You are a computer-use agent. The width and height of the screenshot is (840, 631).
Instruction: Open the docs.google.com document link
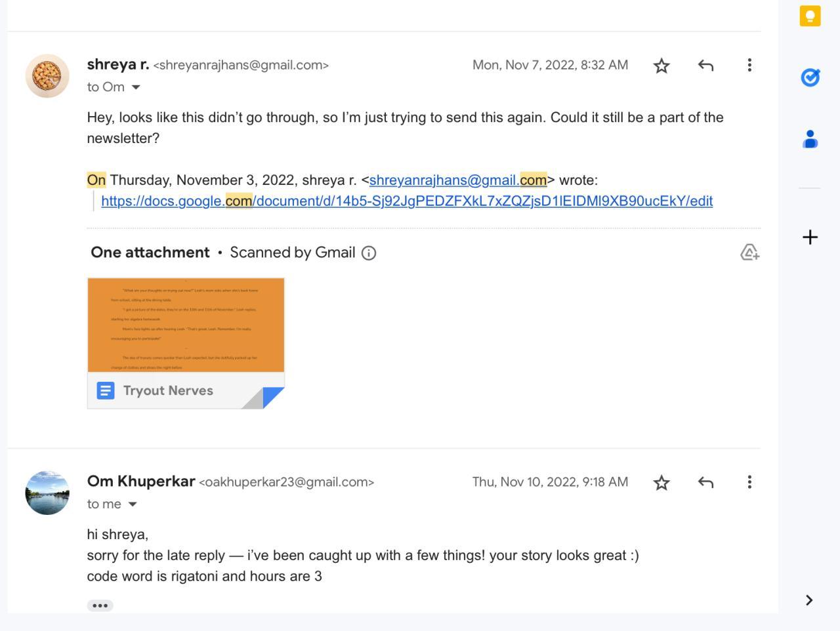[407, 201]
